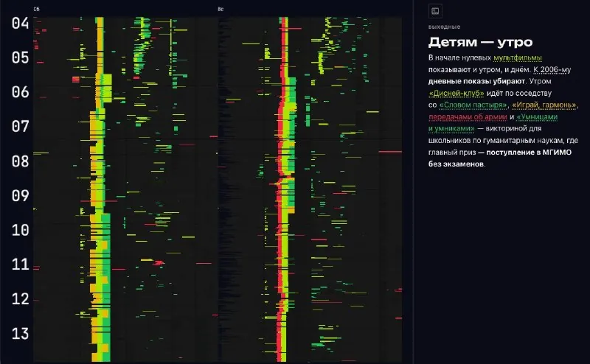Viewport: 590px width, 364px height.
Task: Click the 08 hour label
Action: tap(21, 161)
